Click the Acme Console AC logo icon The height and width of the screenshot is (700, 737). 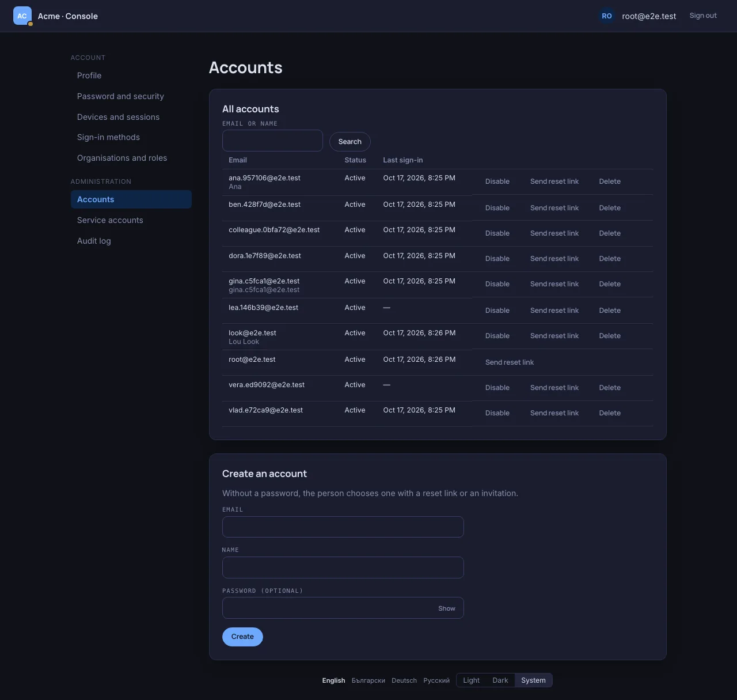pos(22,16)
